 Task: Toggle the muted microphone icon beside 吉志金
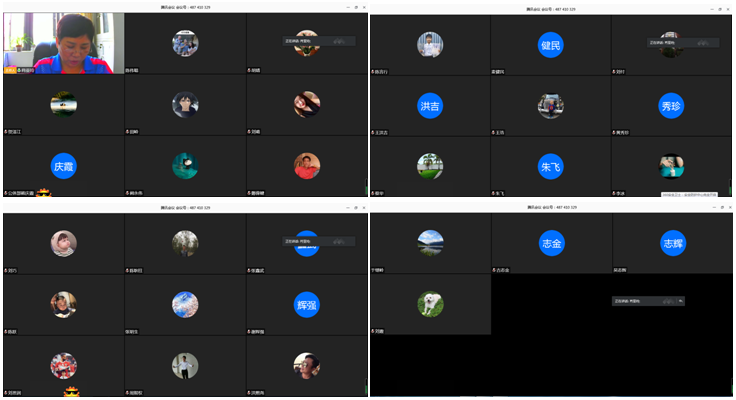pyautogui.click(x=494, y=270)
